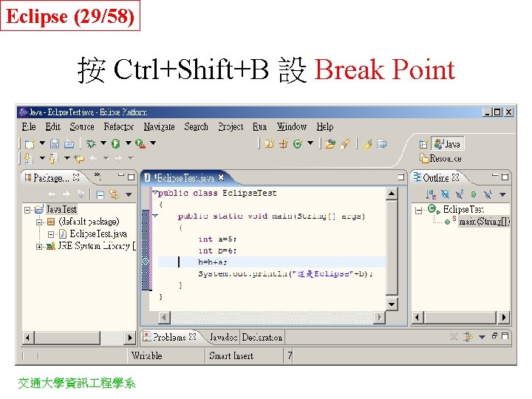Open the External Tools dropdown arrow

coord(153,143)
